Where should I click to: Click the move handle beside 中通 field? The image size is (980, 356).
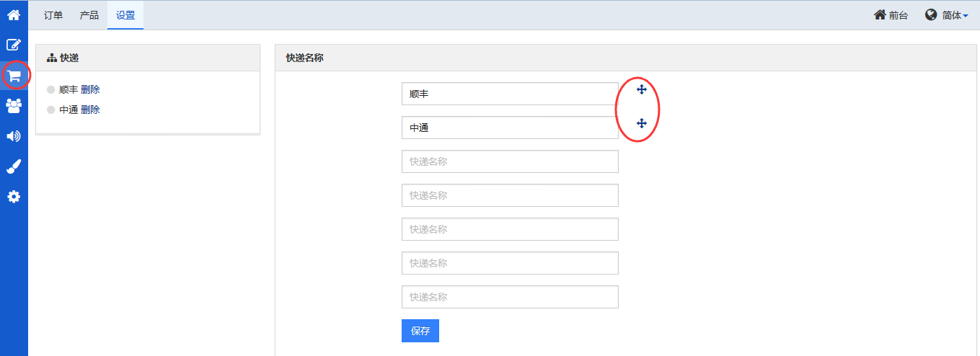coord(642,123)
